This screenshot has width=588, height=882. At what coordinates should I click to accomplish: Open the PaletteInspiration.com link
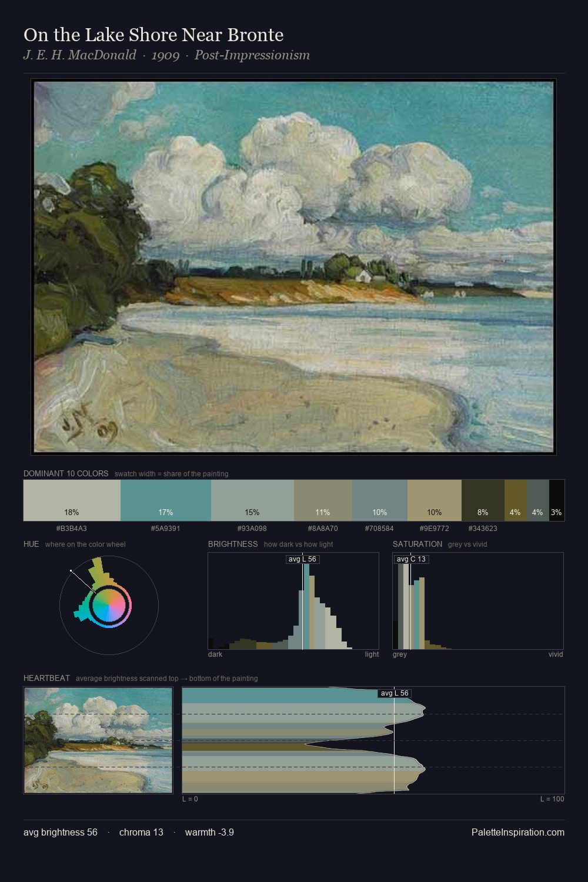[x=518, y=832]
